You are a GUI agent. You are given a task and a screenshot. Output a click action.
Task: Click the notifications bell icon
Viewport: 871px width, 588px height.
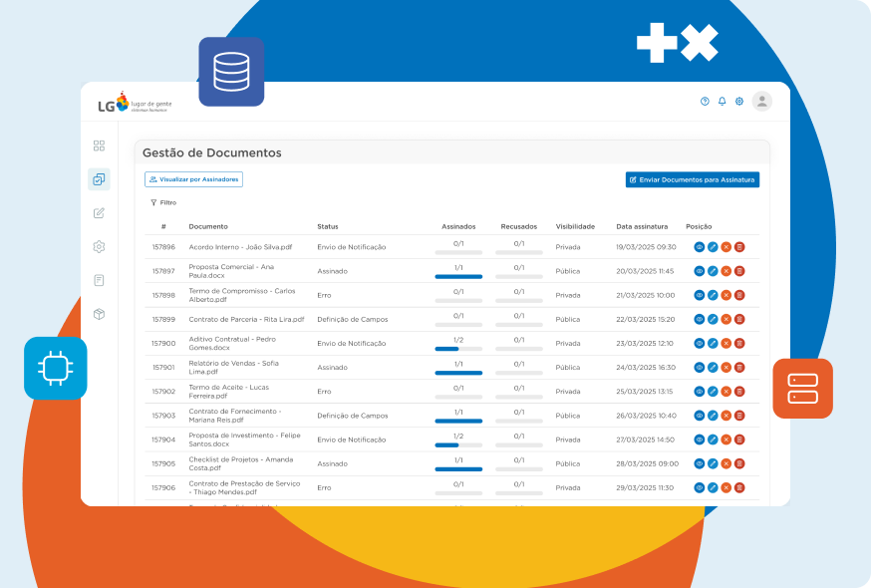(722, 101)
